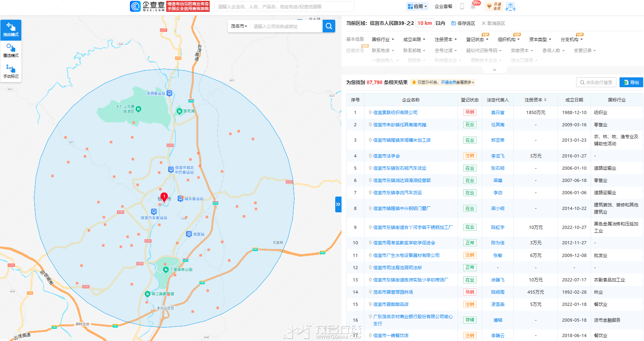Click the mobile phone icon in header
The image size is (644, 341).
click(462, 6)
